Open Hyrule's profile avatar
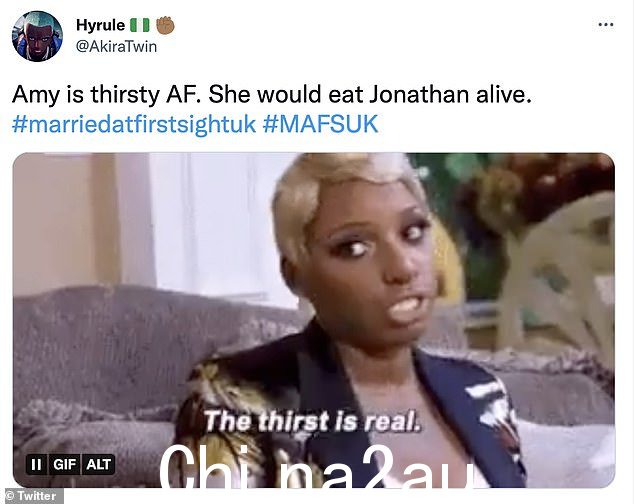This screenshot has width=634, height=504. coord(37,36)
